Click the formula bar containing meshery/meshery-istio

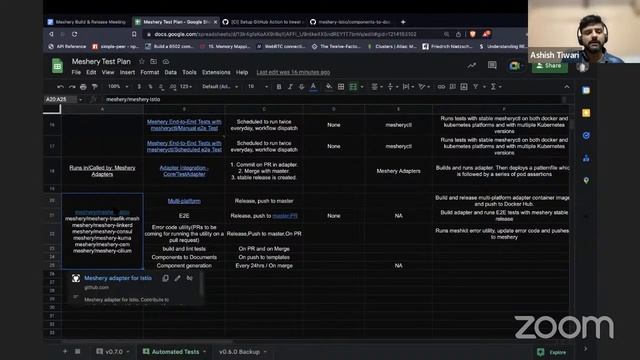pyautogui.click(x=333, y=99)
